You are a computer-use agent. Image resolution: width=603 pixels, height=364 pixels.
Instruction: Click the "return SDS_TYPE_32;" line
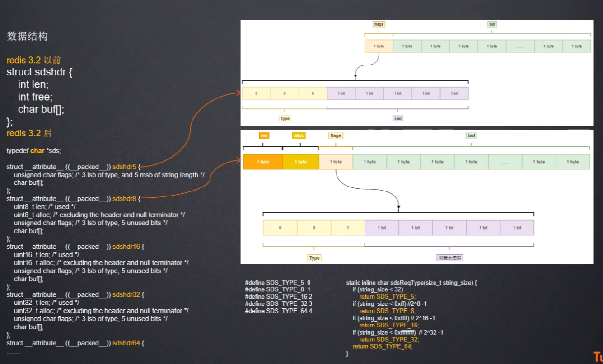click(x=389, y=340)
